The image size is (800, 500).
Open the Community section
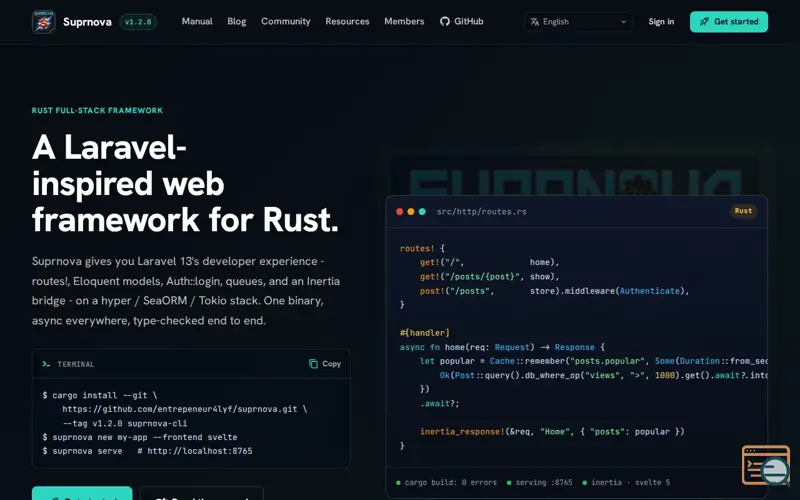tap(286, 21)
